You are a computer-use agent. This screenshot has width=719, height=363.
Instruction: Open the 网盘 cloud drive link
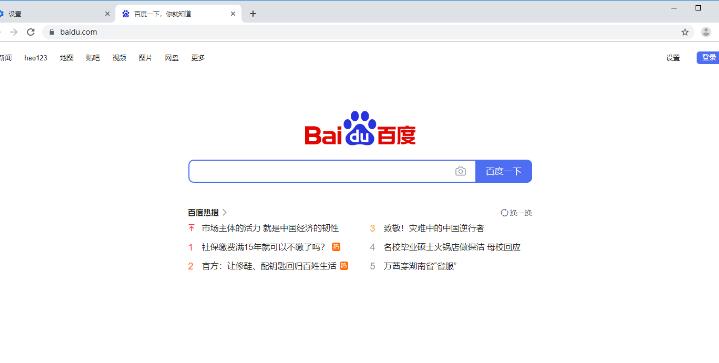tap(171, 58)
